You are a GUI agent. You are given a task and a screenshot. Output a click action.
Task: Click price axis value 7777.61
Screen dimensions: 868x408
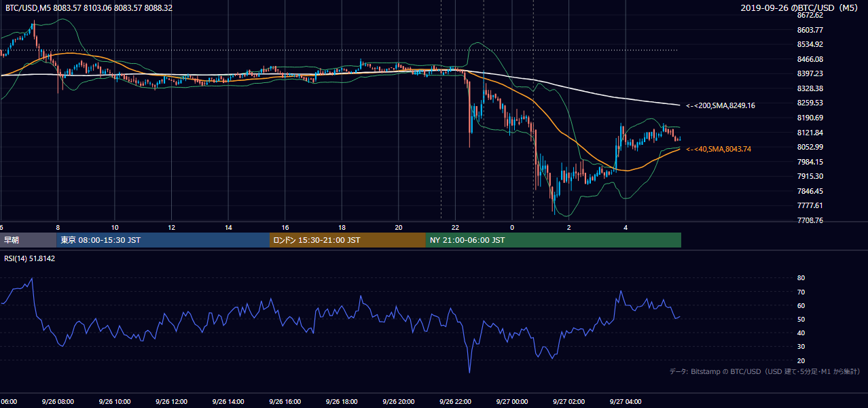point(810,205)
